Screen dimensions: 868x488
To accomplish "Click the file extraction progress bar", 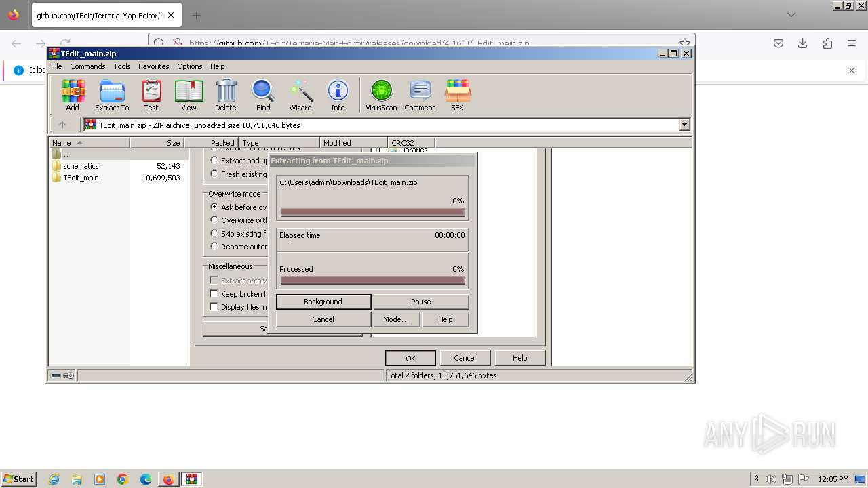I will coord(373,212).
